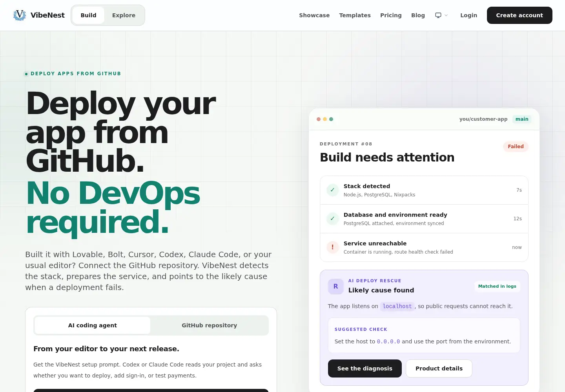The height and width of the screenshot is (392, 565).
Task: Open the Pricing page
Action: coord(391,15)
